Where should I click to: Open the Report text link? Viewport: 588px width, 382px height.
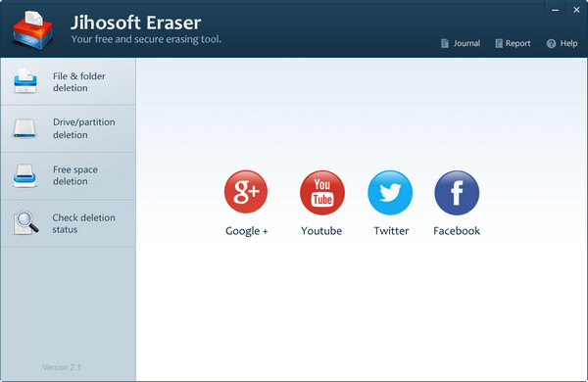[x=517, y=43]
